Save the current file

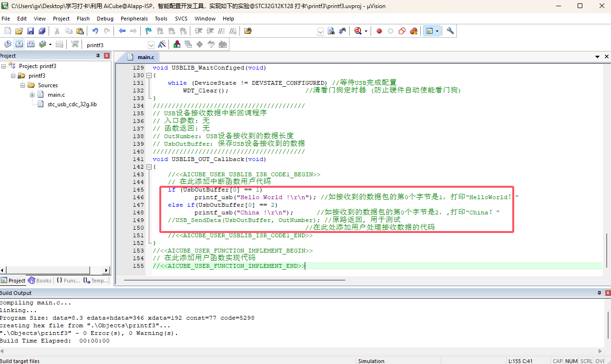point(31,31)
